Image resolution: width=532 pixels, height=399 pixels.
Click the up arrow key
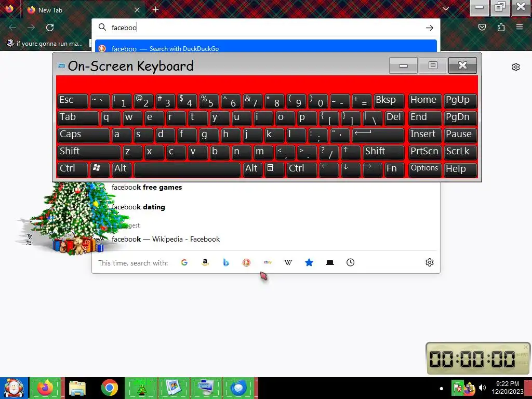(351, 152)
